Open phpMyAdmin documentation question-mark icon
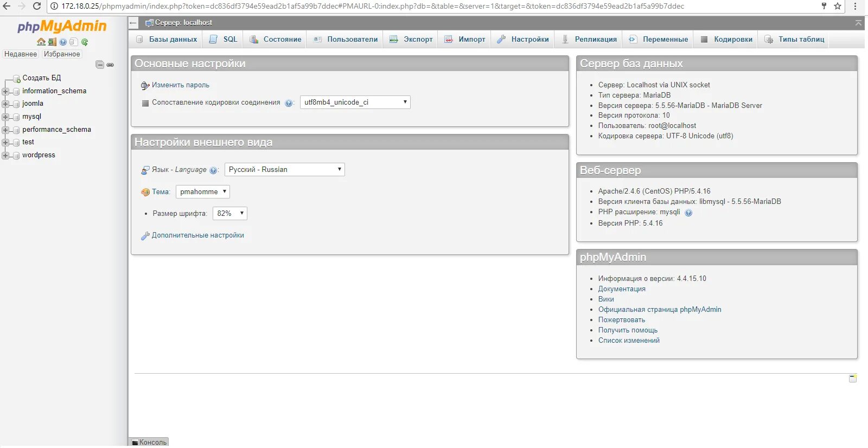This screenshot has width=868, height=448. point(63,42)
